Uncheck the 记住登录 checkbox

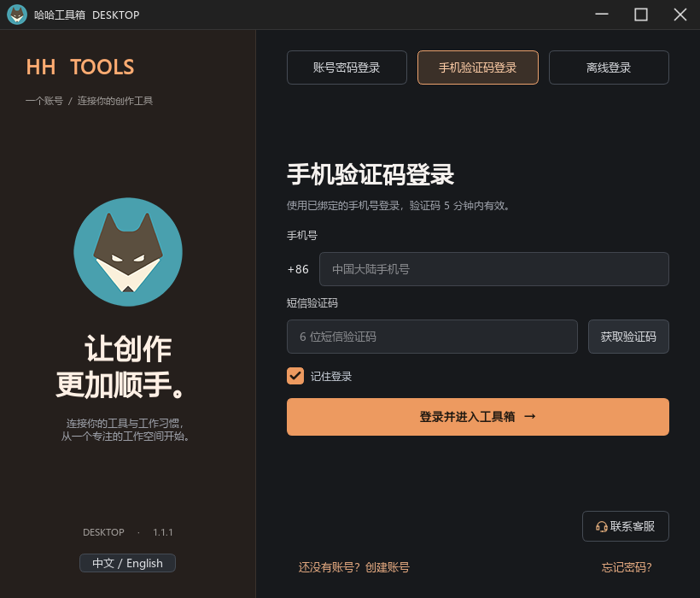tap(295, 376)
